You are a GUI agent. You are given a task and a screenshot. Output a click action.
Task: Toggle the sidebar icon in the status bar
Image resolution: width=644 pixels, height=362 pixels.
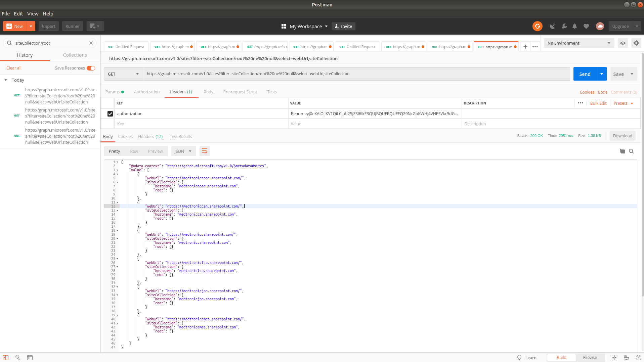6,357
